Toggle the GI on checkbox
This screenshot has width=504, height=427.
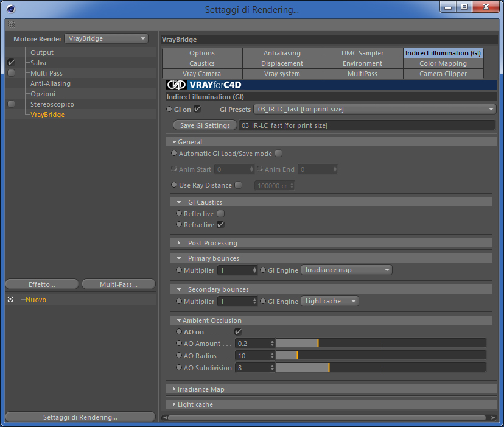[198, 109]
